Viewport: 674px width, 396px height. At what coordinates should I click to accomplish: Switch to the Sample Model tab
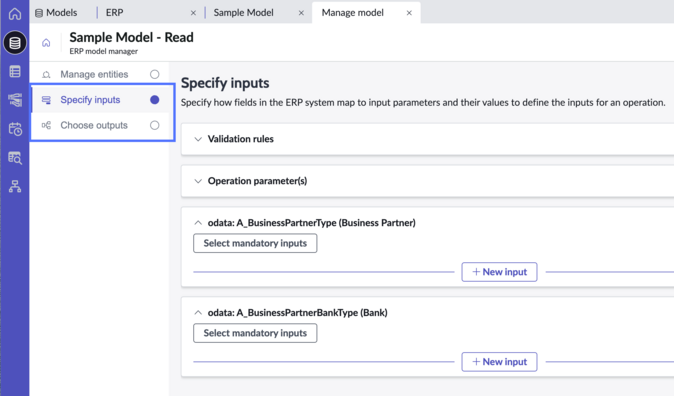[x=243, y=13]
